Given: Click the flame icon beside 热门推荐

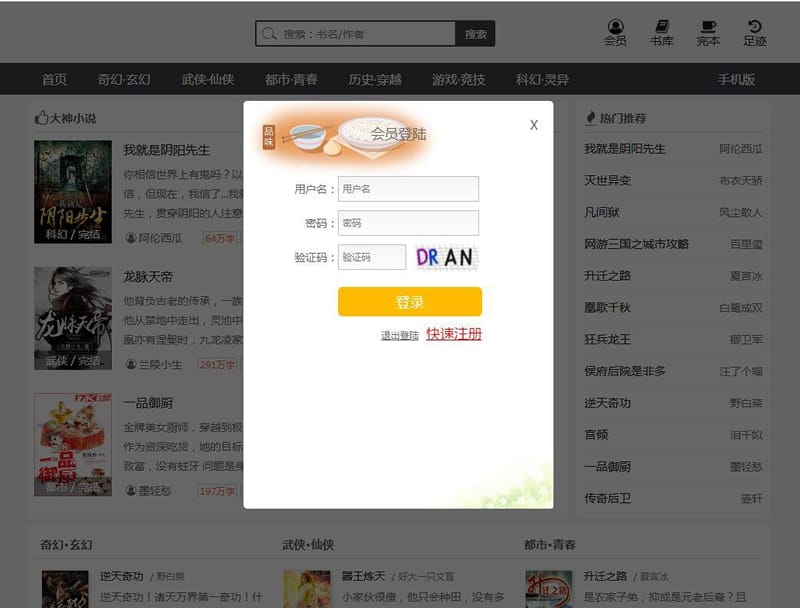Looking at the screenshot, I should (x=590, y=117).
